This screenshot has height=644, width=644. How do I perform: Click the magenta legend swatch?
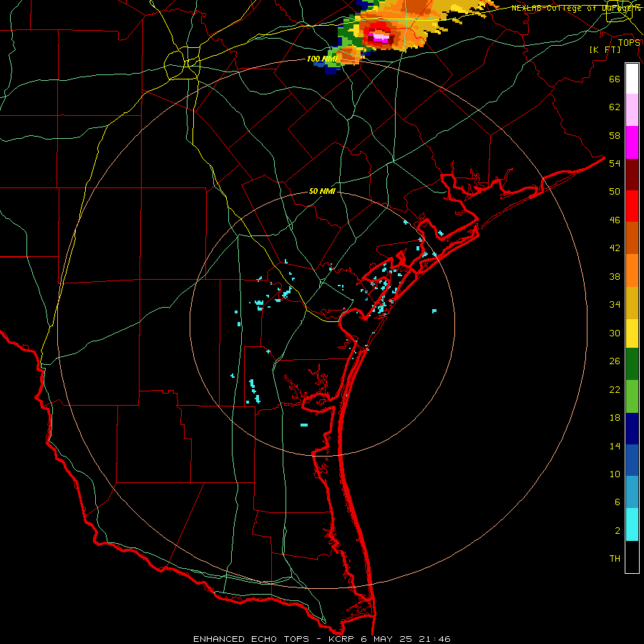(x=632, y=142)
